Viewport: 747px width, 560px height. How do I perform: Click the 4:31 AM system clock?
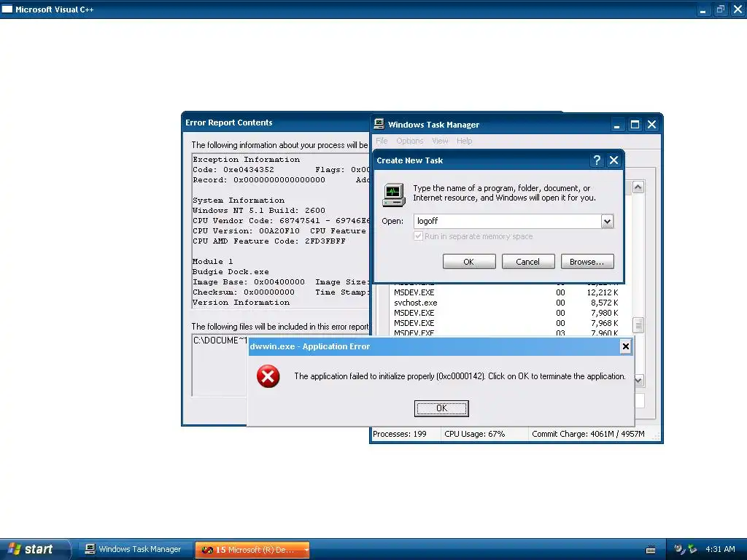point(720,549)
